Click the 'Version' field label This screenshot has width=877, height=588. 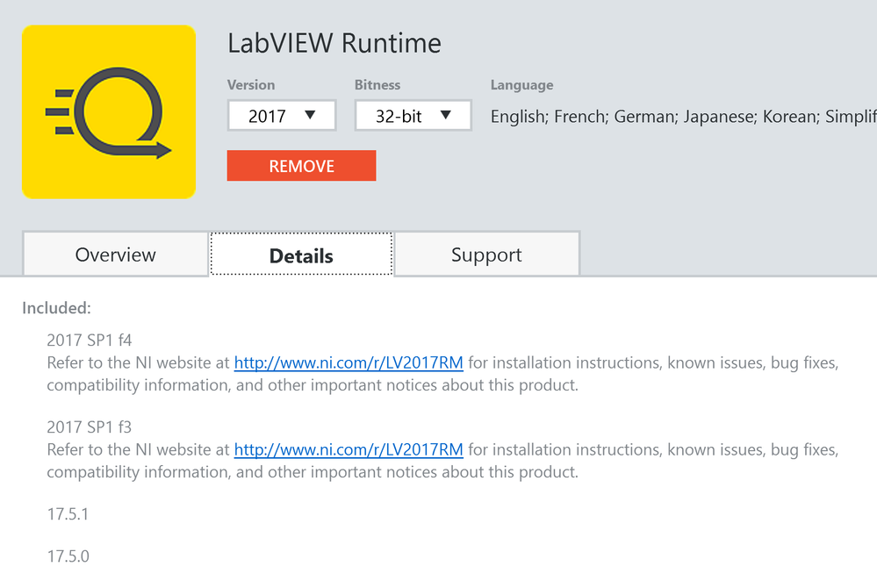pyautogui.click(x=251, y=85)
